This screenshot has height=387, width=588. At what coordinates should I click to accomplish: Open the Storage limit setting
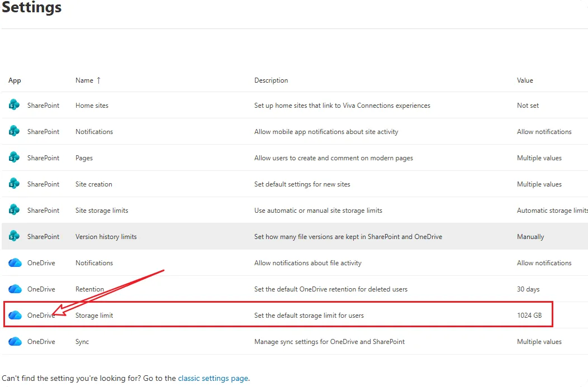click(x=94, y=316)
